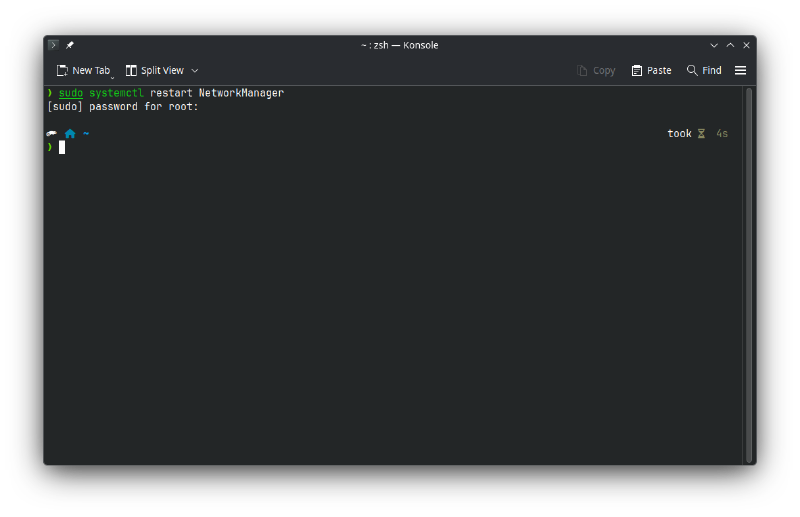Toggle the pin window icon in title bar

click(x=70, y=45)
